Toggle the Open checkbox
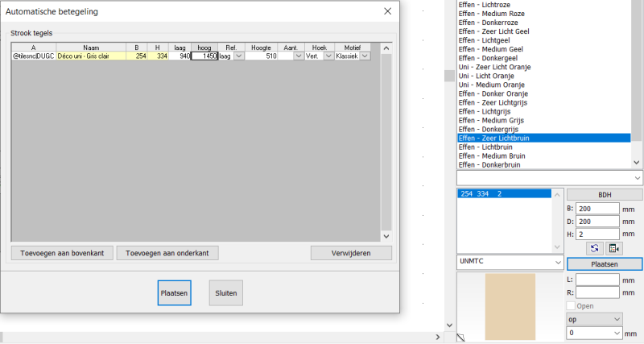This screenshot has width=644, height=344. click(x=572, y=306)
